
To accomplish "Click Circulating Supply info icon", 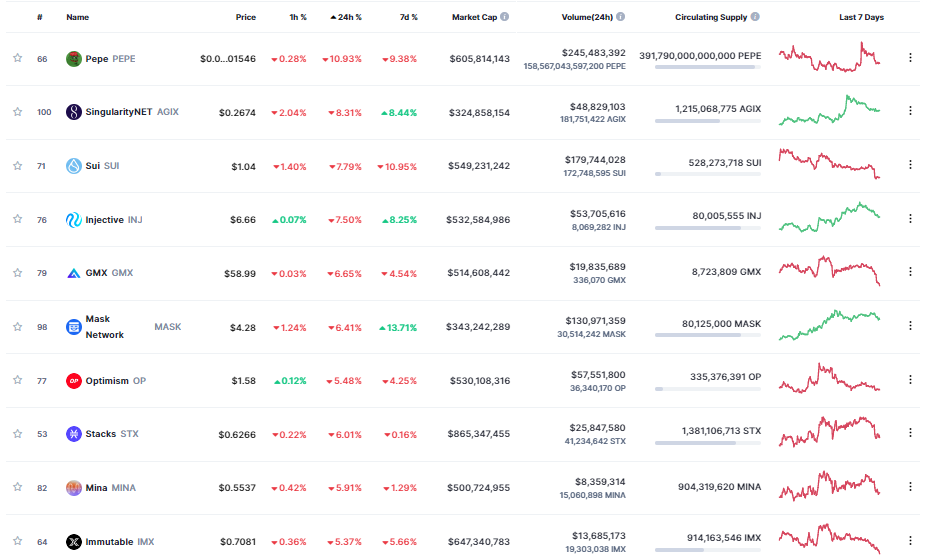I will (755, 17).
